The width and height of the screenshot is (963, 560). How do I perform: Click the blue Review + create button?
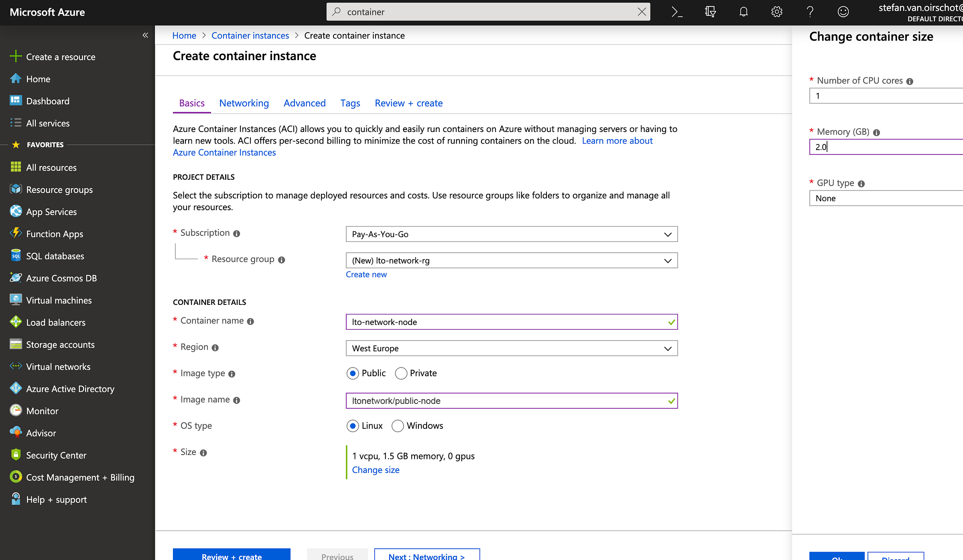[232, 554]
